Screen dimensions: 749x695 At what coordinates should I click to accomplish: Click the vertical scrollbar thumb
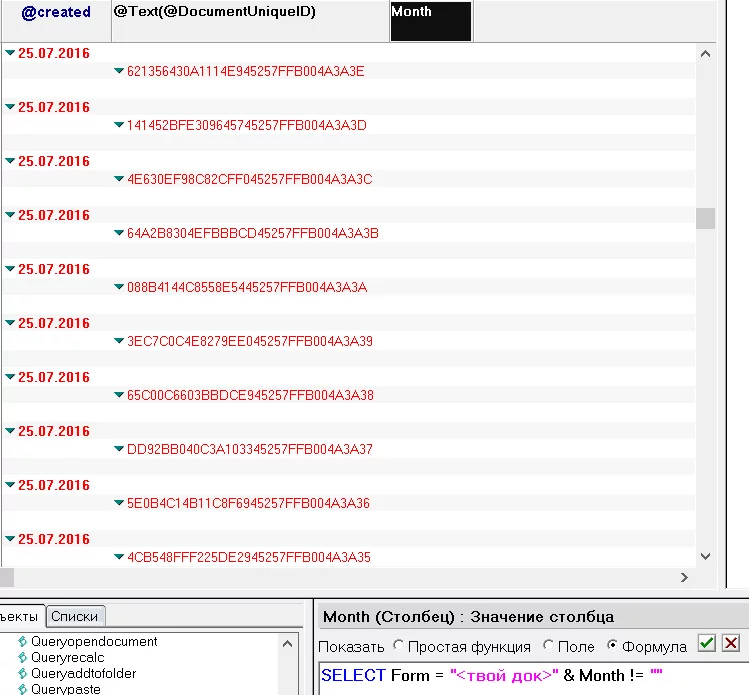705,218
